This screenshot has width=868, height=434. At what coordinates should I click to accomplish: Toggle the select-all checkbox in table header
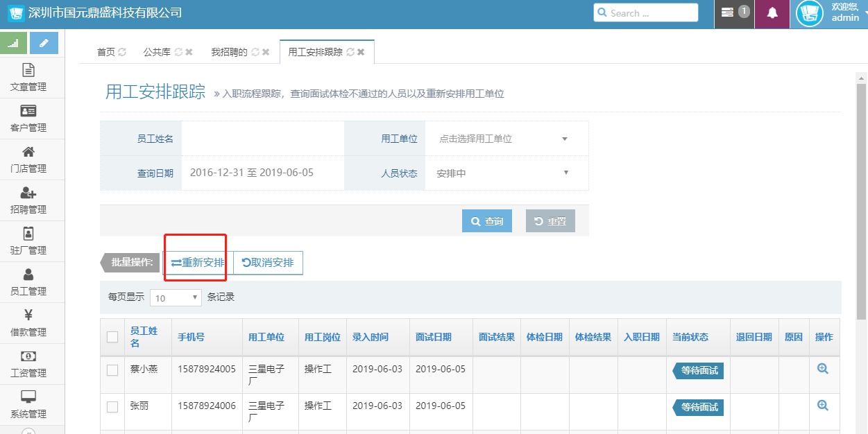point(112,337)
